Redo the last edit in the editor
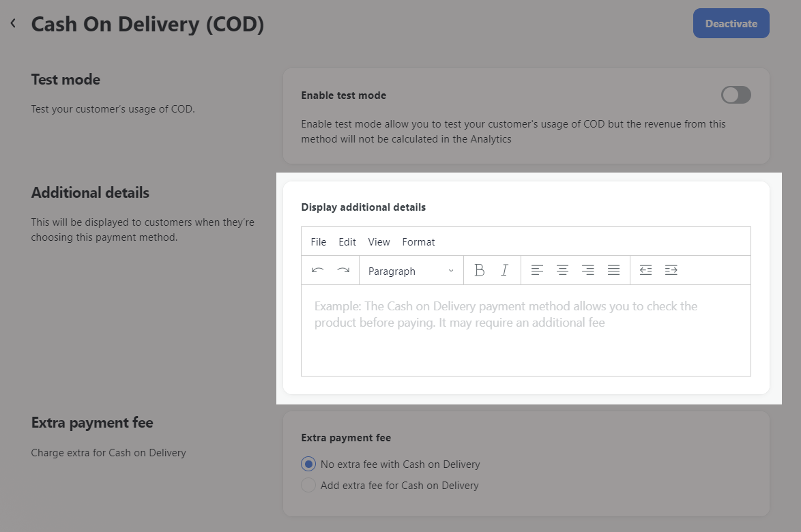Screen dimensions: 801x532 (x=343, y=271)
